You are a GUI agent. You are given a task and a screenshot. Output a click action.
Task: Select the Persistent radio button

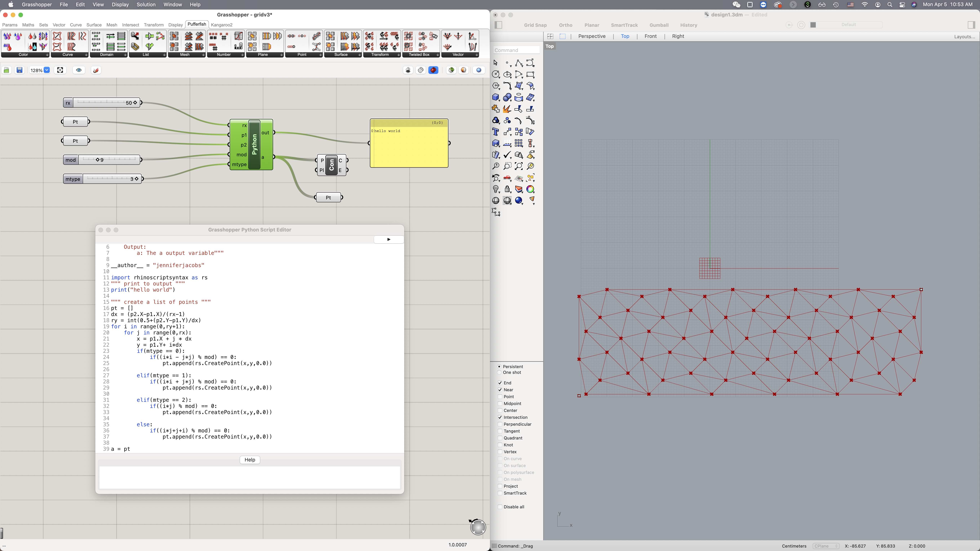point(499,367)
